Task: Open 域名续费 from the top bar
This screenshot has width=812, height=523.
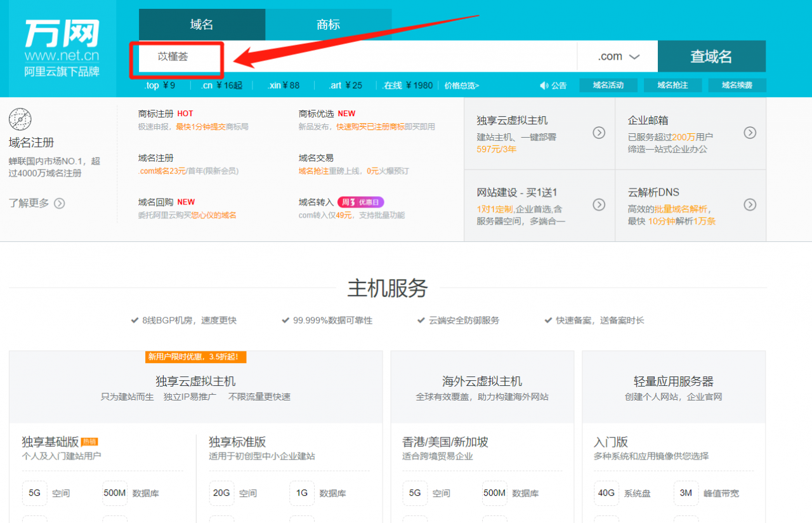Action: pyautogui.click(x=737, y=85)
